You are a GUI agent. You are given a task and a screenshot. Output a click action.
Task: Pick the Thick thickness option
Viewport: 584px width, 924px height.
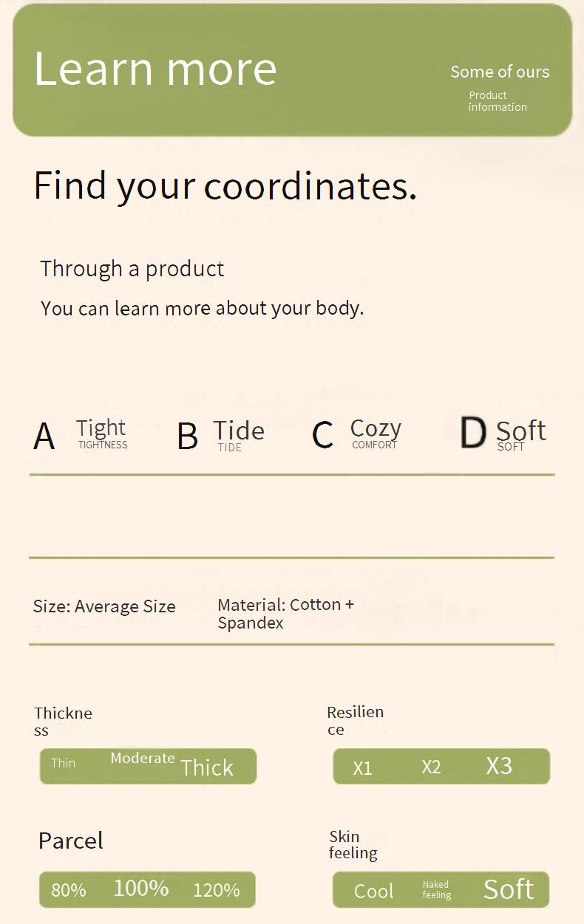click(x=207, y=768)
